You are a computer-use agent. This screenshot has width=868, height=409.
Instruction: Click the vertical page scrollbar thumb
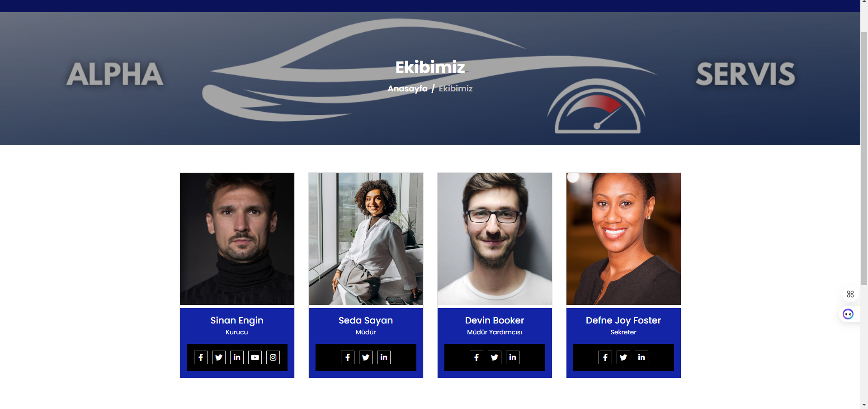click(864, 158)
